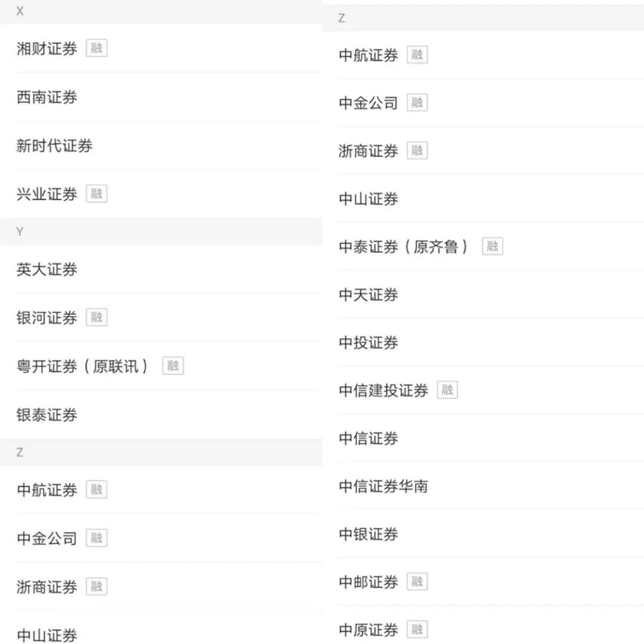Click the 融 margin badge beside 银河证券

97,317
